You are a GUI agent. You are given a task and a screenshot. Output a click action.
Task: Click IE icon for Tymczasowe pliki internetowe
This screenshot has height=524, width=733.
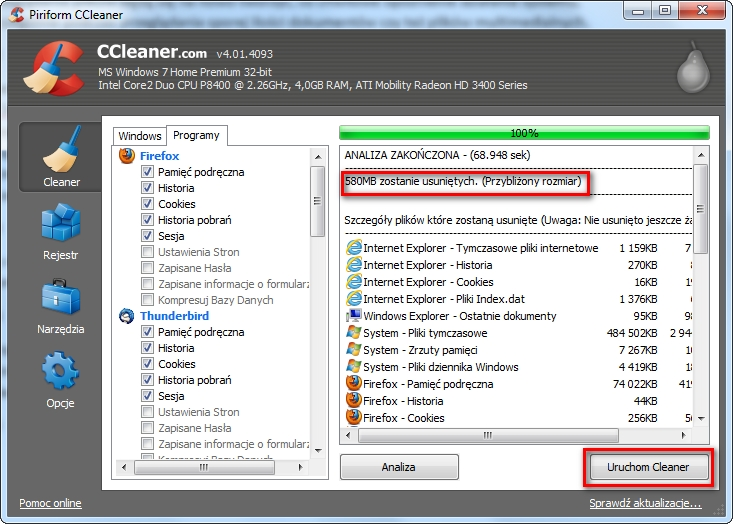click(354, 248)
